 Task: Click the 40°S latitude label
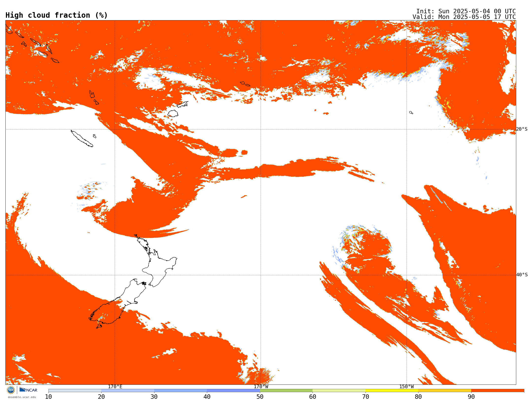pyautogui.click(x=522, y=275)
